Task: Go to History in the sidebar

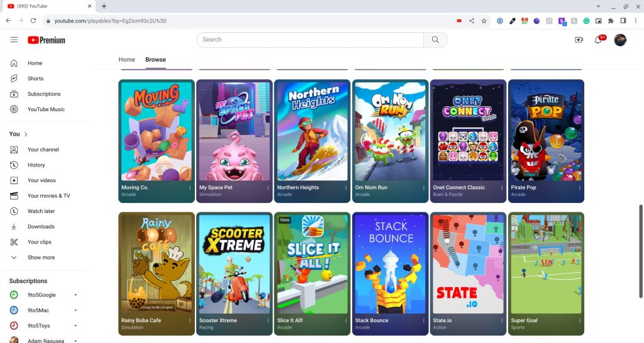Action: click(x=36, y=165)
